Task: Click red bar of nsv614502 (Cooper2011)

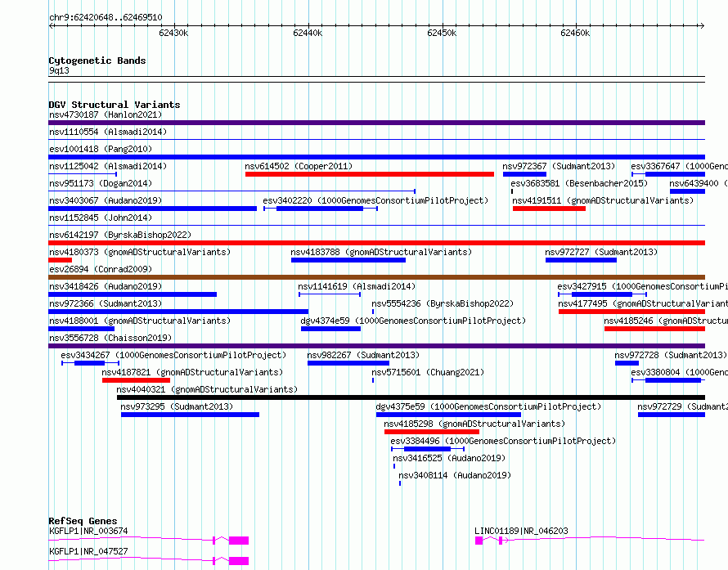Action: (370, 174)
